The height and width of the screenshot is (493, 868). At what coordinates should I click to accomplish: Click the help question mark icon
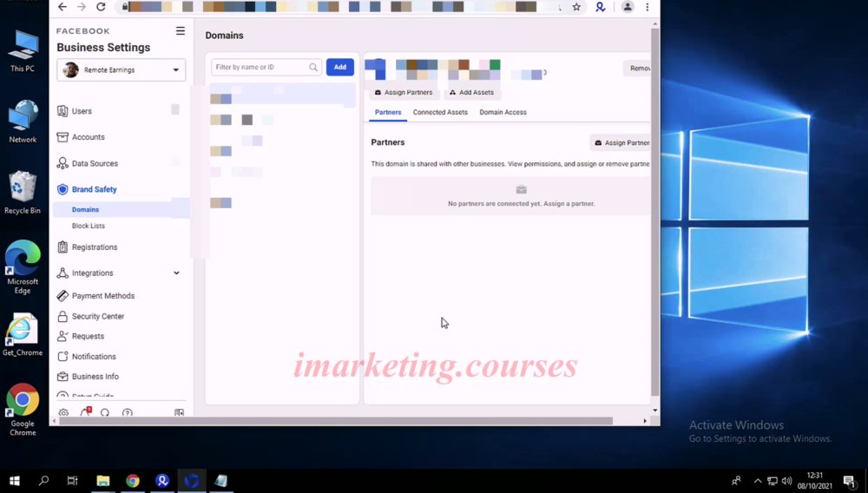click(128, 413)
